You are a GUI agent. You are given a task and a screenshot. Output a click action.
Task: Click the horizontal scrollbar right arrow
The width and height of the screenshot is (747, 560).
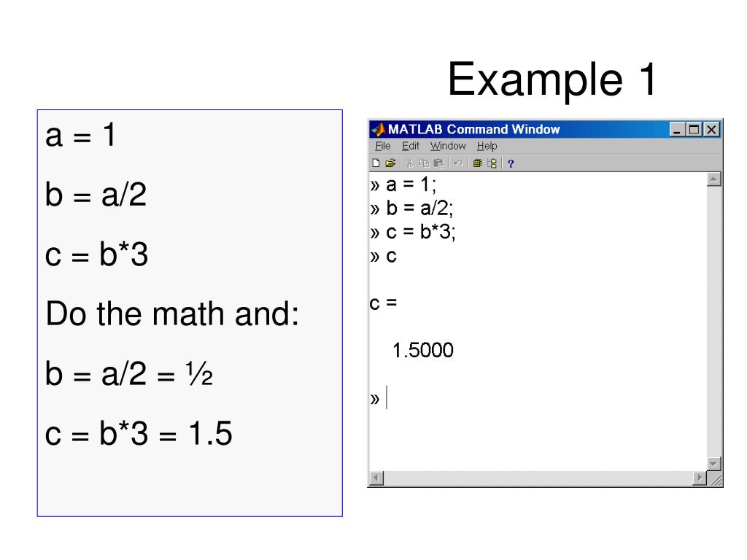point(700,478)
